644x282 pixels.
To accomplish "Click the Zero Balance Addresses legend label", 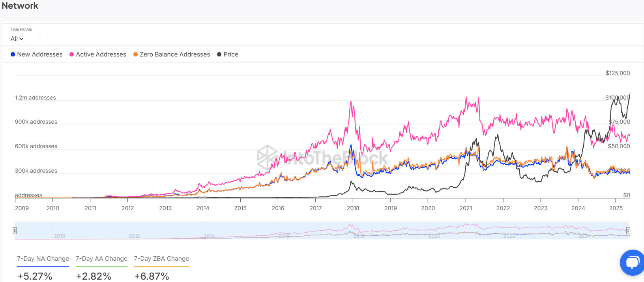I will coord(175,55).
